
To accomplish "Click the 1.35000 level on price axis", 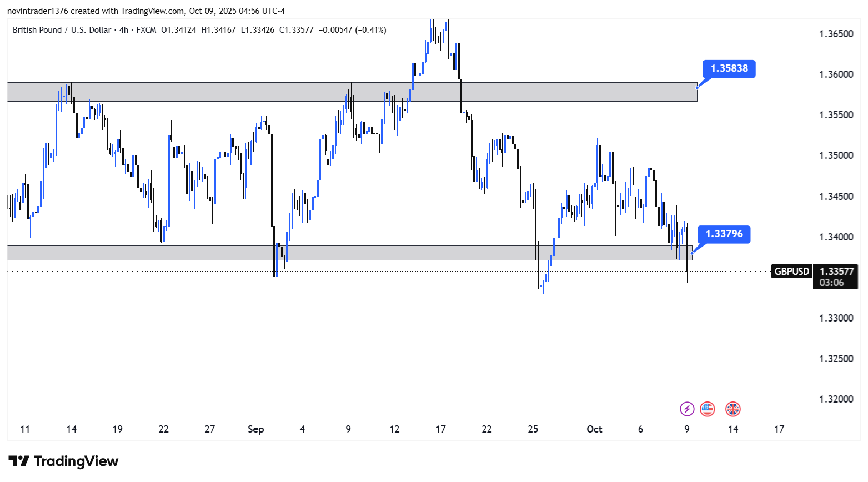I will coord(836,155).
